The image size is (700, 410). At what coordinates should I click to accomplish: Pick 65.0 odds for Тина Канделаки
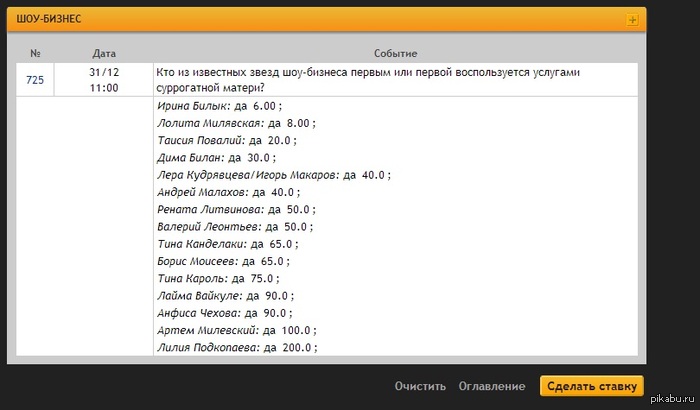coord(281,244)
